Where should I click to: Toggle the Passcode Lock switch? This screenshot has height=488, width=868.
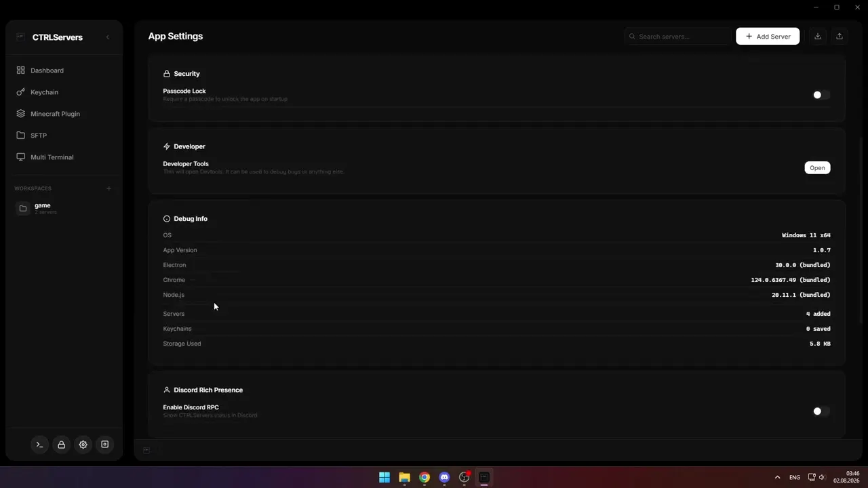coord(821,95)
